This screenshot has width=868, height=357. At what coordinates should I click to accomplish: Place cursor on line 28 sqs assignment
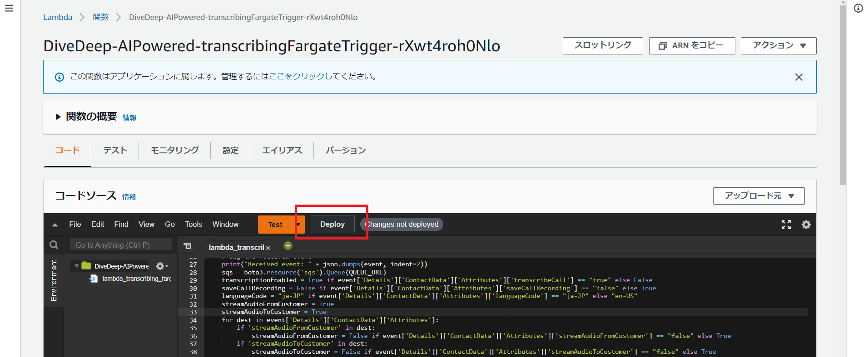(304, 272)
